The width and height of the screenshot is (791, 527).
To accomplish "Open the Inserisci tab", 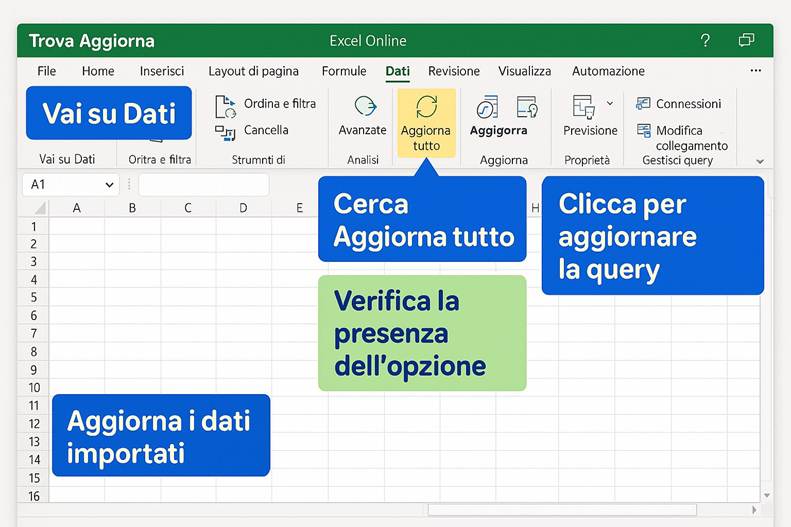I will [x=162, y=71].
